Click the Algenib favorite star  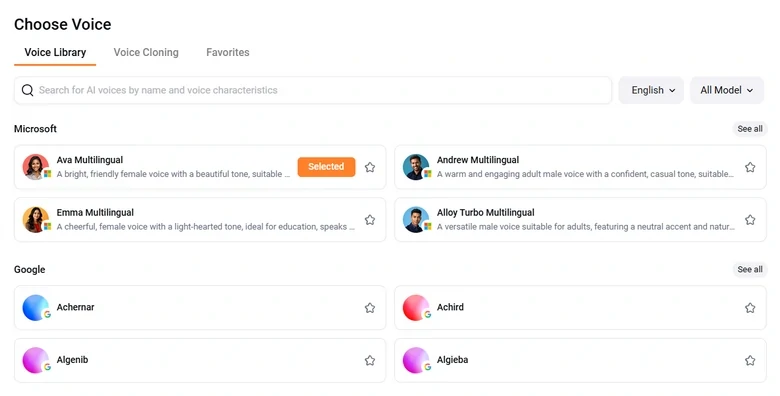370,361
